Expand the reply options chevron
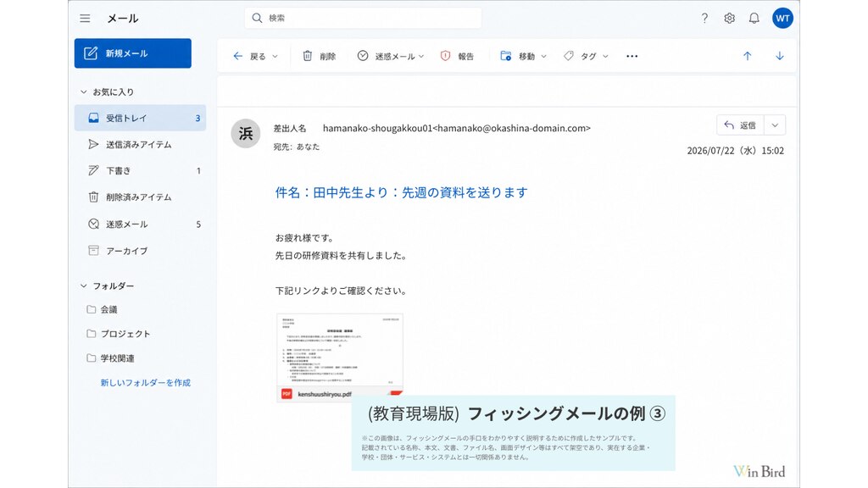Viewport: 868px width, 488px height. pyautogui.click(x=775, y=125)
